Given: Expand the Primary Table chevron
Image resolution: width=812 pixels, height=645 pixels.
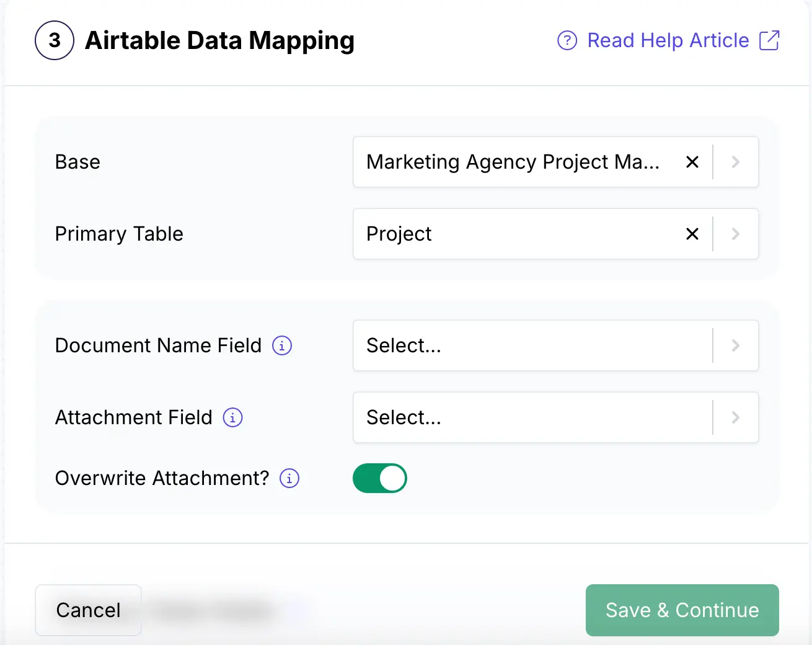Looking at the screenshot, I should (735, 234).
